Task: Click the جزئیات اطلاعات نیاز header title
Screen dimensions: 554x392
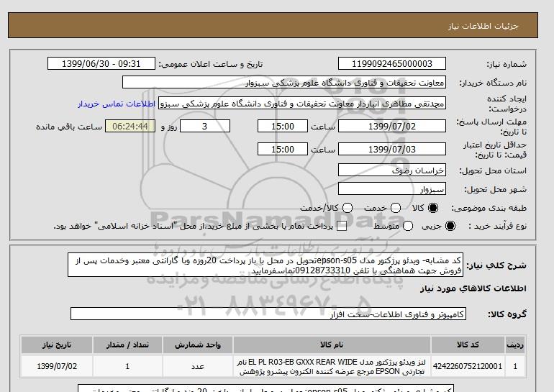Action: click(483, 26)
